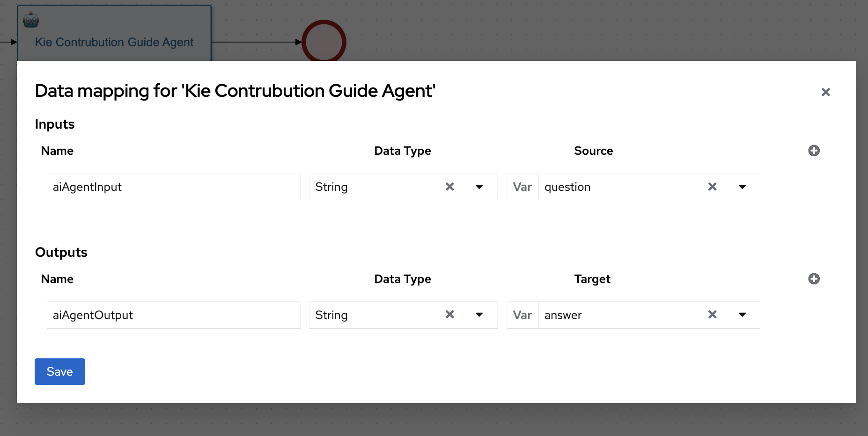Save the data mapping
Image resolution: width=868 pixels, height=436 pixels.
pos(60,371)
